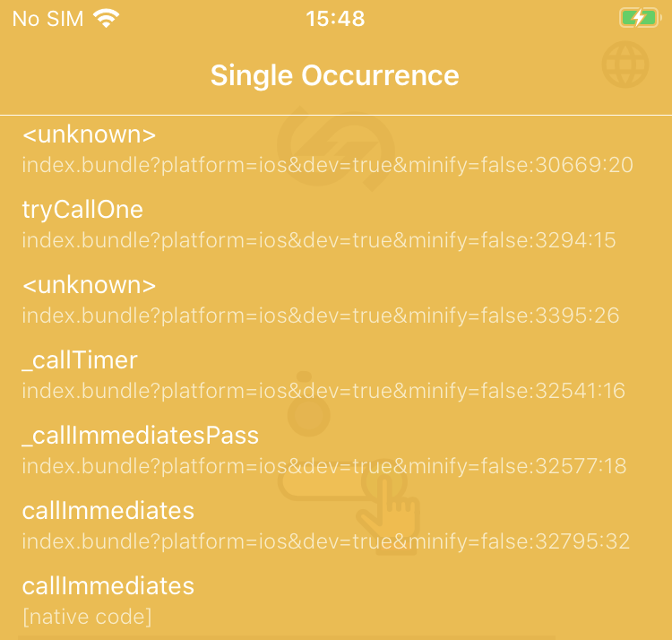Click the source location ending in 32577:18
The height and width of the screenshot is (640, 672).
click(324, 466)
